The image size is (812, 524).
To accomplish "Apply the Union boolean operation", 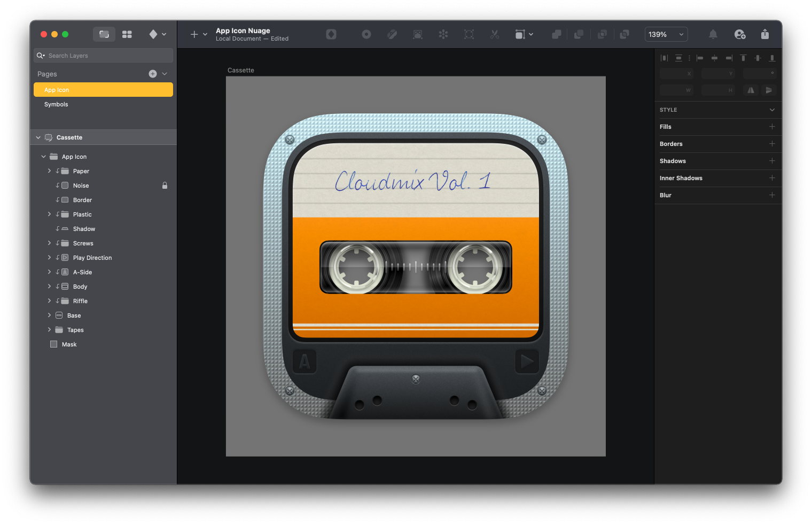I will tap(556, 34).
